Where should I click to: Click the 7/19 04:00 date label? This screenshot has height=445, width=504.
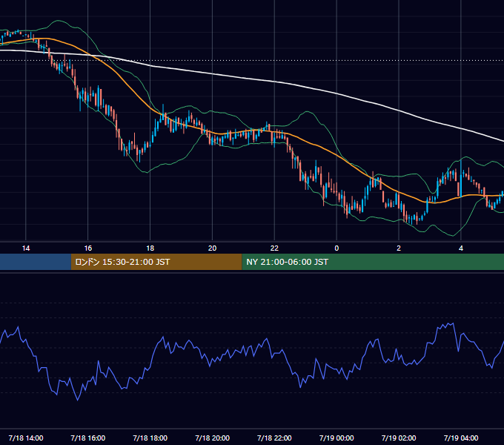[x=461, y=438]
